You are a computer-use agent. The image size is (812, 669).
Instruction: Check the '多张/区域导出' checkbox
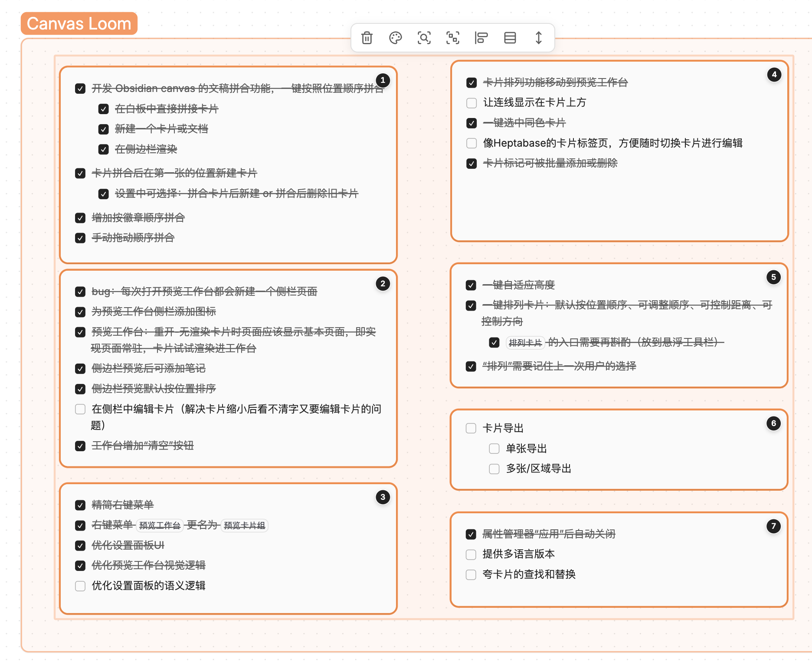click(494, 469)
